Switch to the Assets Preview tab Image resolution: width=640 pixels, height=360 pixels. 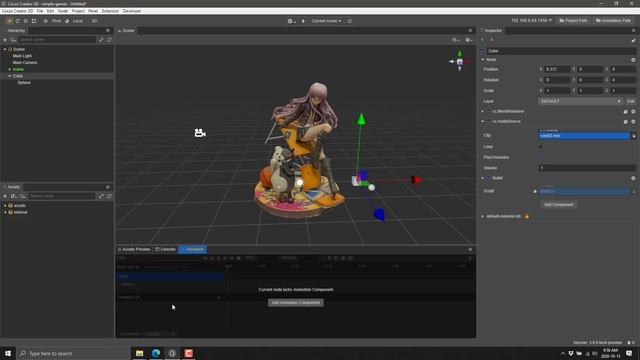click(134, 249)
